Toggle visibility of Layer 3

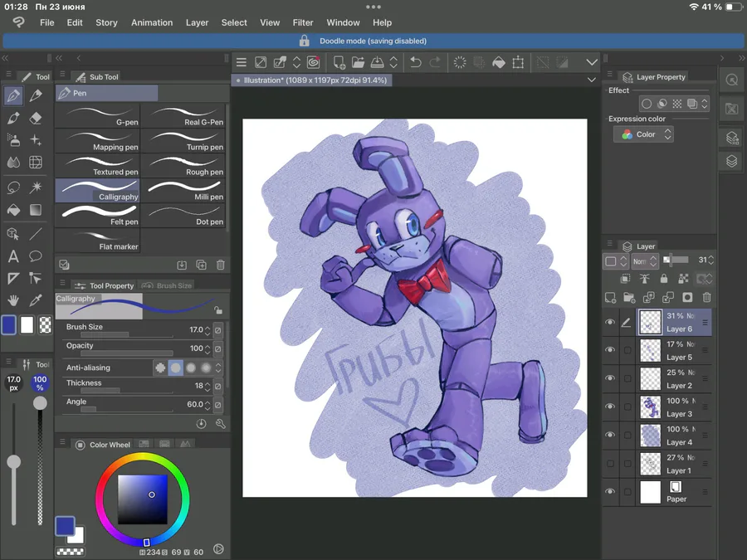(x=610, y=407)
